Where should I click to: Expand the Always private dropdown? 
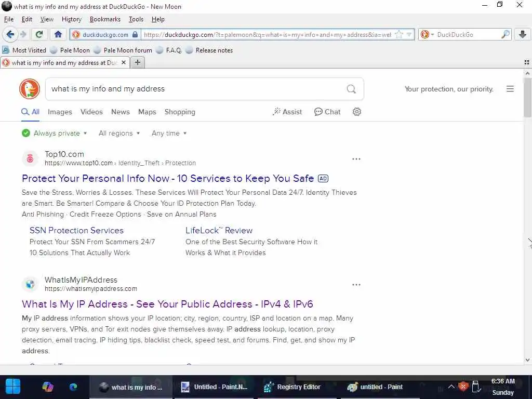(x=54, y=133)
